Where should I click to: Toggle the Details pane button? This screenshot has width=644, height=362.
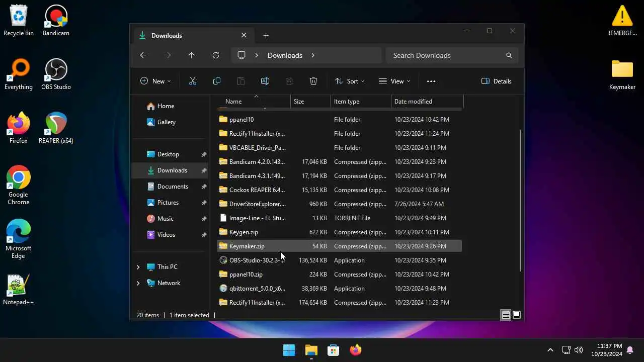point(497,81)
